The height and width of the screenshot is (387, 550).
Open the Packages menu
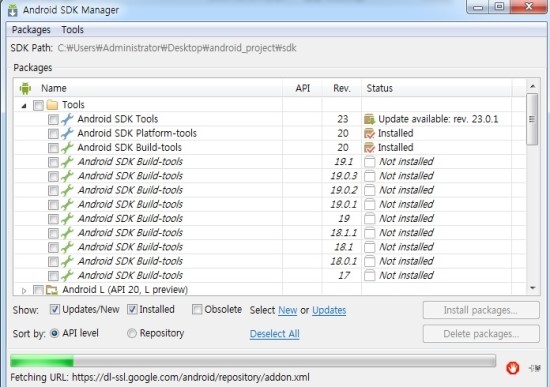coord(31,30)
